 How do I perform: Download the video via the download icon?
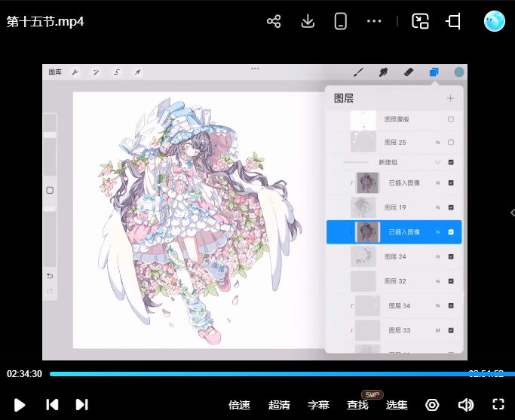click(308, 22)
